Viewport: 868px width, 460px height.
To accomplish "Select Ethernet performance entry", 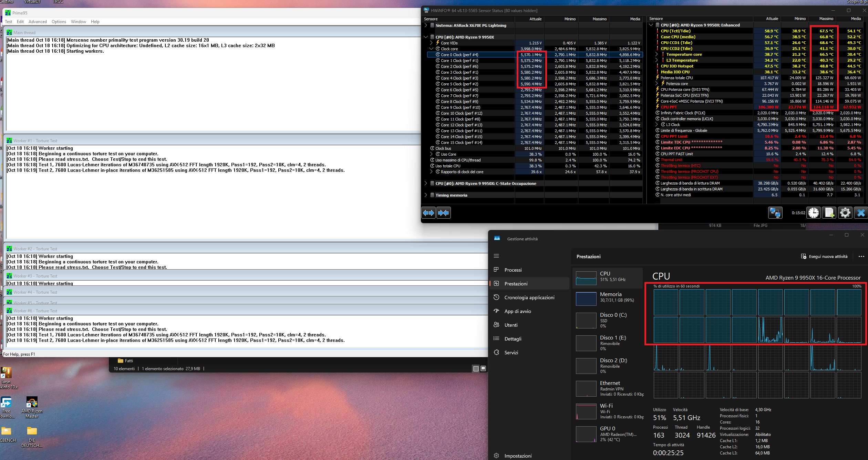I will point(608,388).
